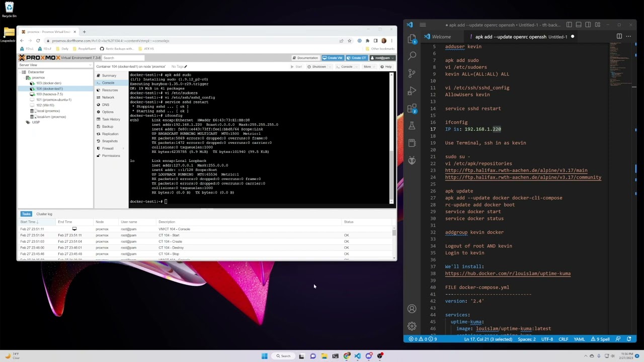644x362 pixels.
Task: Open the Source Control view in VS Code
Action: point(412,73)
